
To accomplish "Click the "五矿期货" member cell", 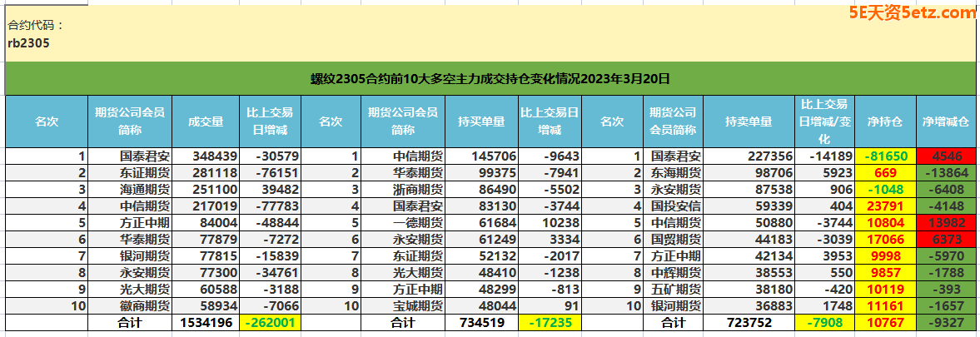I will [x=673, y=289].
